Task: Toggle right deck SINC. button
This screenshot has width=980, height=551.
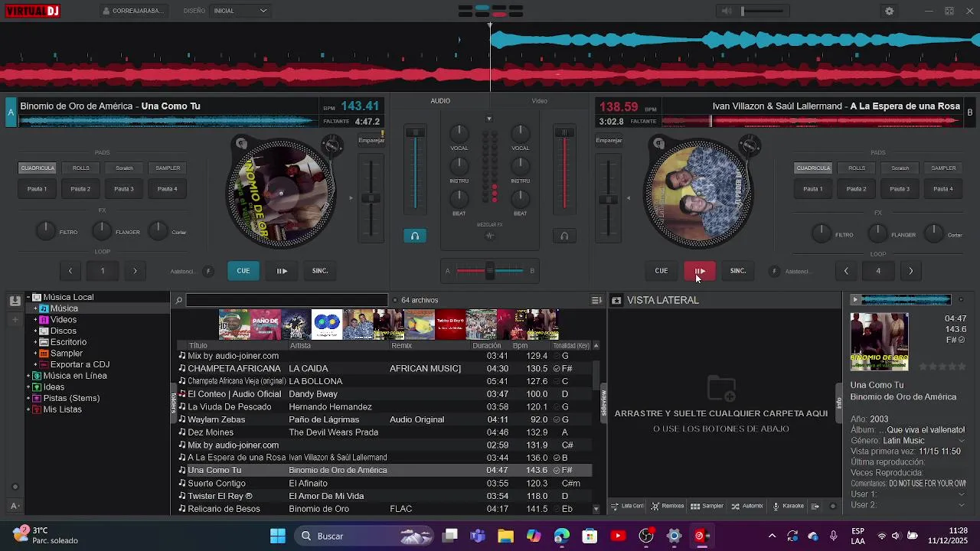Action: [x=738, y=271]
